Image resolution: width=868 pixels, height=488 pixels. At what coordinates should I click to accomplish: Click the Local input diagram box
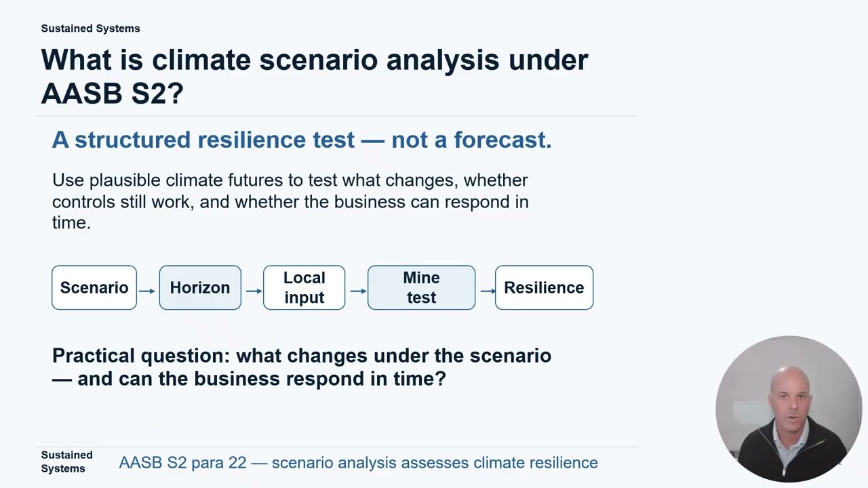coord(304,287)
